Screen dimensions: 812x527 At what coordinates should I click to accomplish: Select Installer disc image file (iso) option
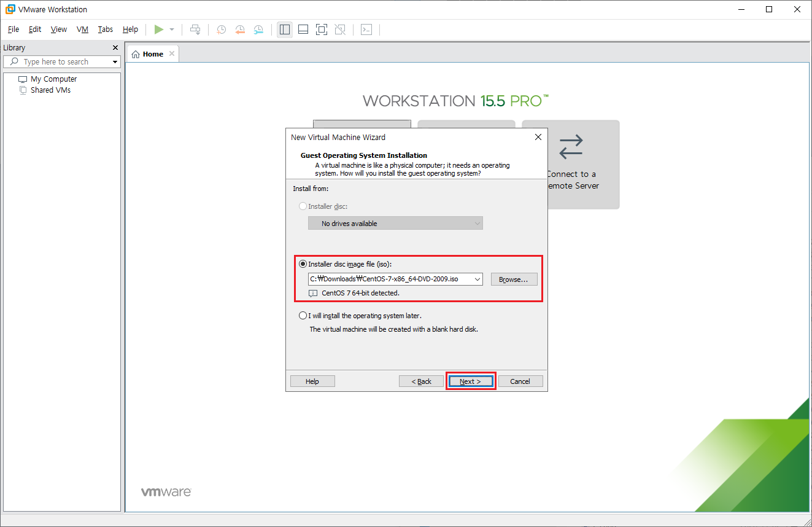point(303,264)
